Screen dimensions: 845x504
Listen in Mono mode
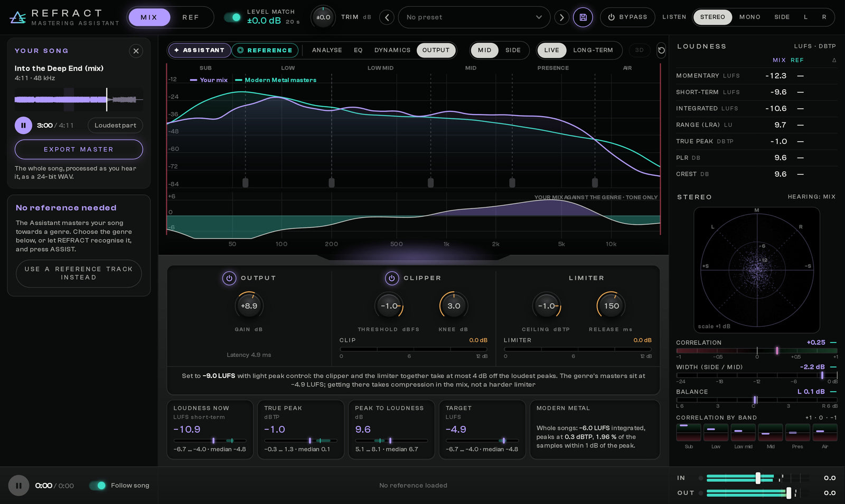click(750, 17)
